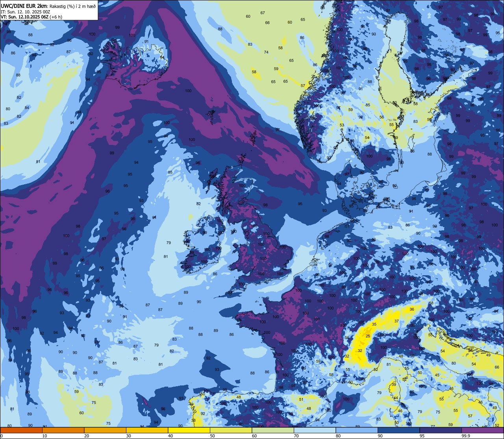Click the "IT: Sun. 12. 10. 2025 00Z" line

pyautogui.click(x=25, y=11)
